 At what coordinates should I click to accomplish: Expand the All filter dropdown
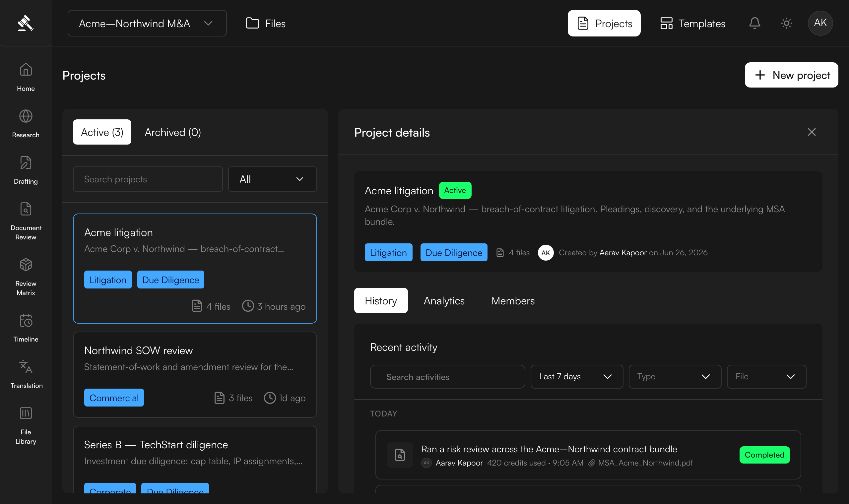272,179
